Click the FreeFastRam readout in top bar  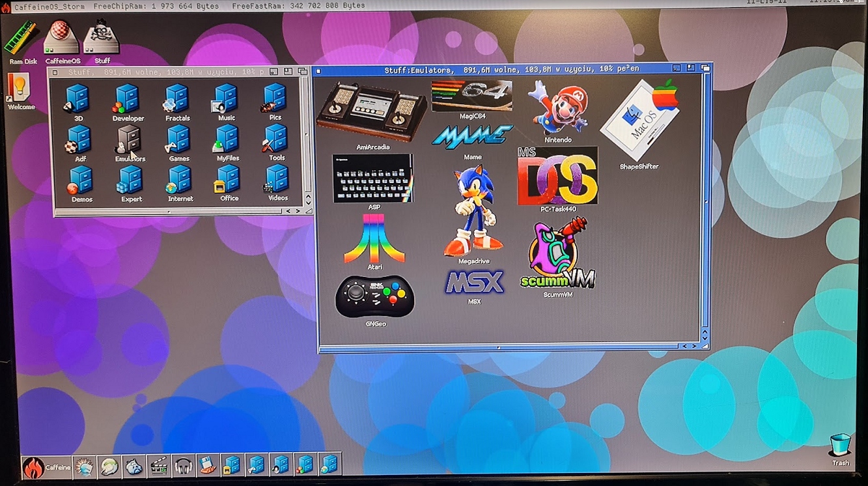tap(299, 6)
